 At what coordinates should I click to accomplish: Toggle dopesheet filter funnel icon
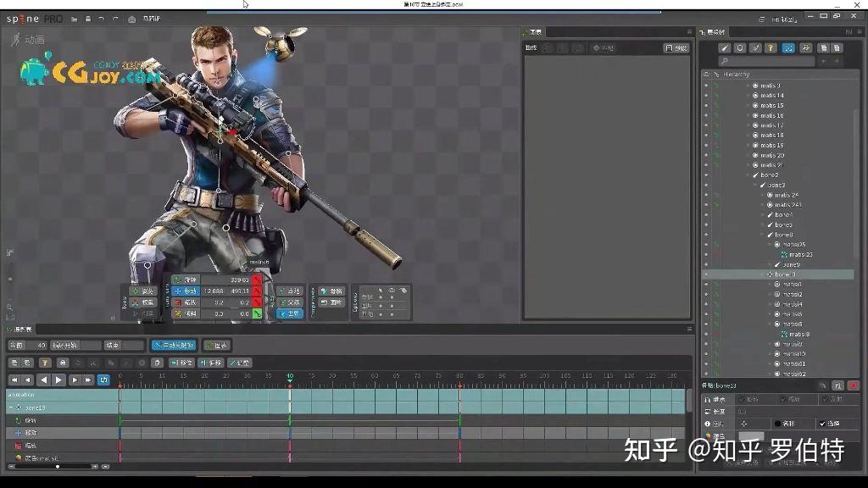tap(45, 363)
